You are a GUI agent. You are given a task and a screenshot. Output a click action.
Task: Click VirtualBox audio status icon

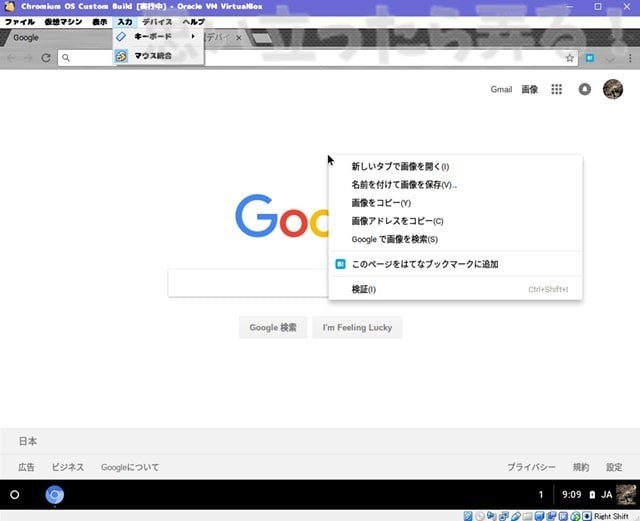point(491,516)
